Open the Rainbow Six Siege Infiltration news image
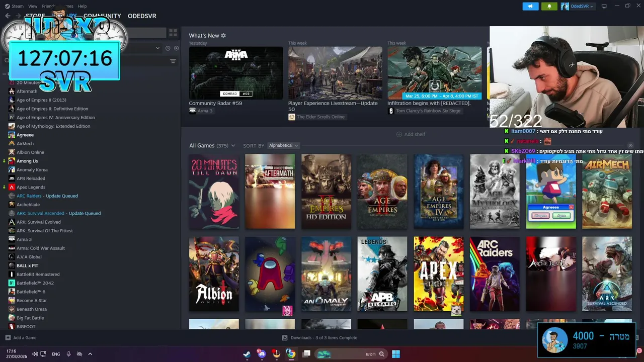The image size is (644, 362). 435,73
